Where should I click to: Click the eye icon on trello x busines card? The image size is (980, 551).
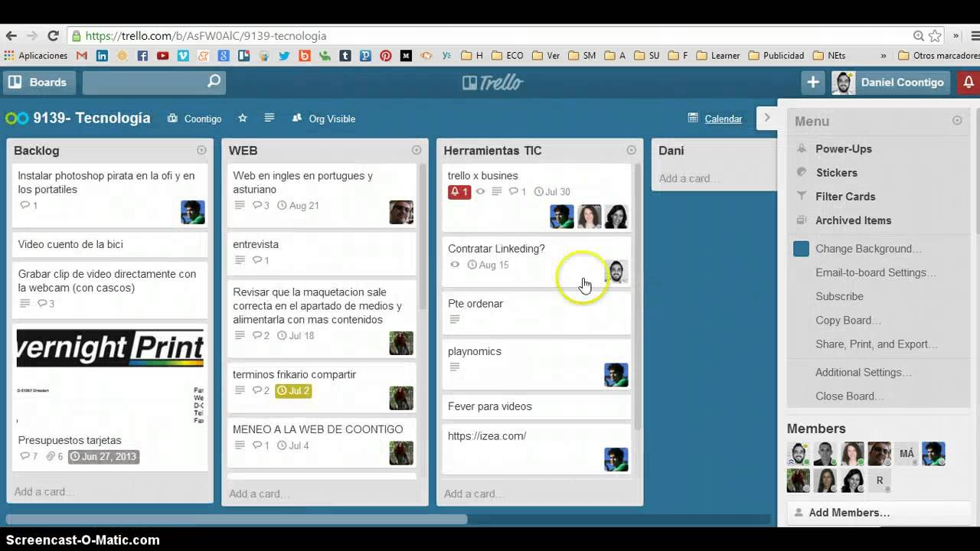pos(480,191)
